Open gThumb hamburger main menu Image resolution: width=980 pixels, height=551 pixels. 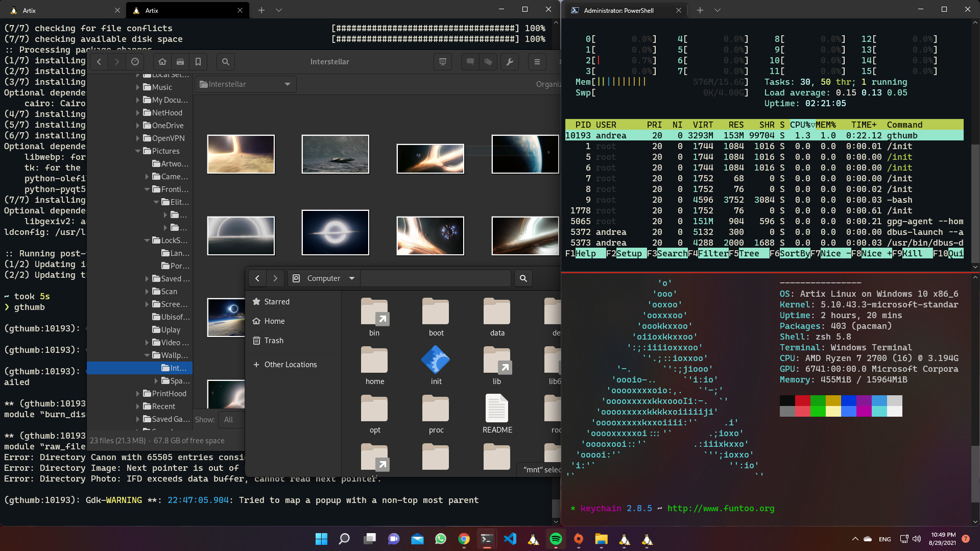(x=537, y=62)
